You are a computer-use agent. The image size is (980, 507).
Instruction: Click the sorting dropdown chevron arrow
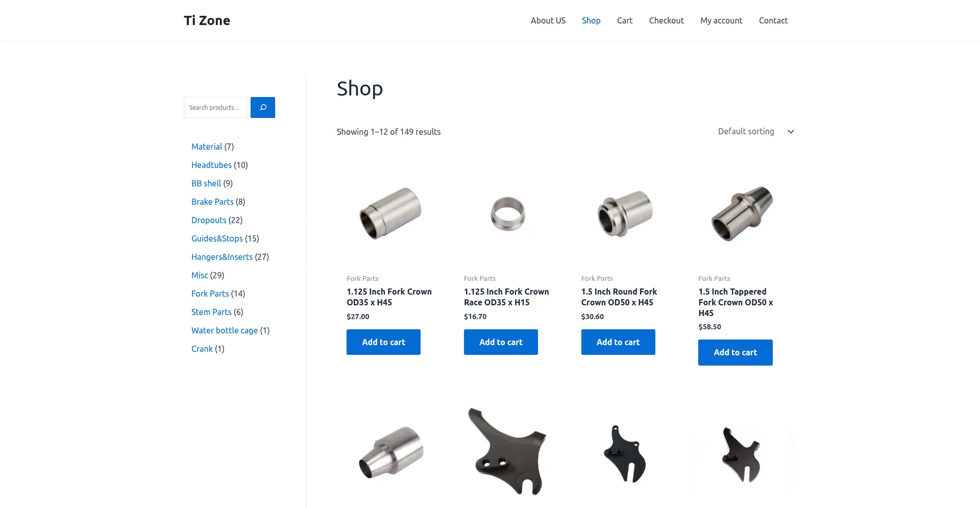point(791,132)
